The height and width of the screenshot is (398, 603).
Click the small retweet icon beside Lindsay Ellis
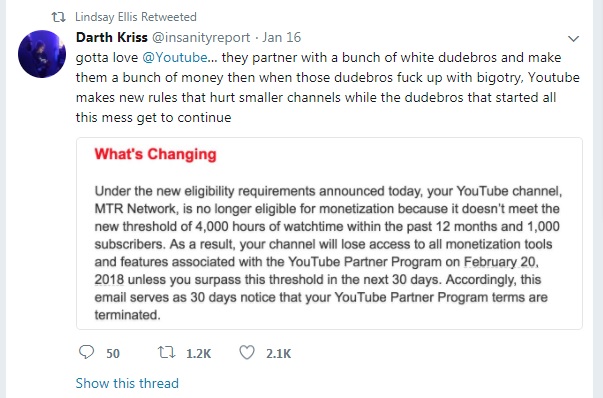[58, 17]
